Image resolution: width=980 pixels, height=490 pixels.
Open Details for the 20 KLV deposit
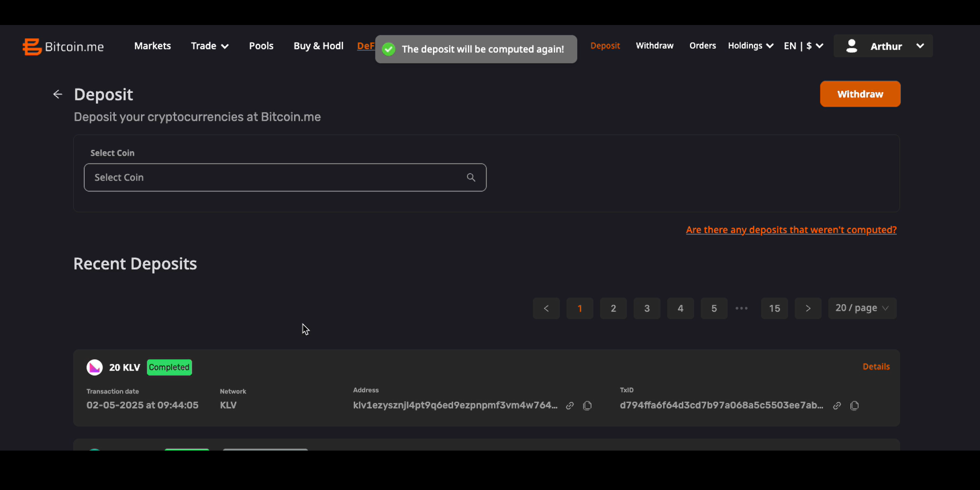coord(876,367)
